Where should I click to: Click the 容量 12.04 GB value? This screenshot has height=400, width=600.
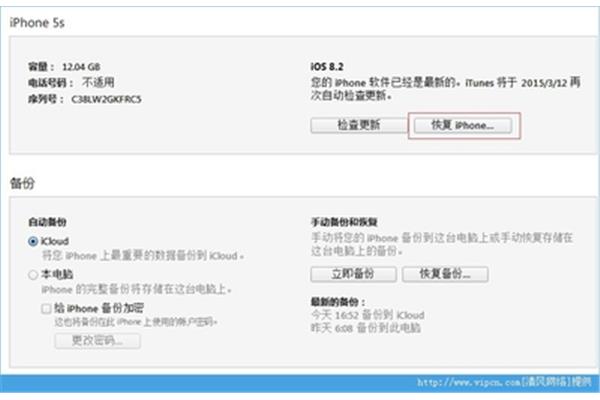tap(81, 67)
